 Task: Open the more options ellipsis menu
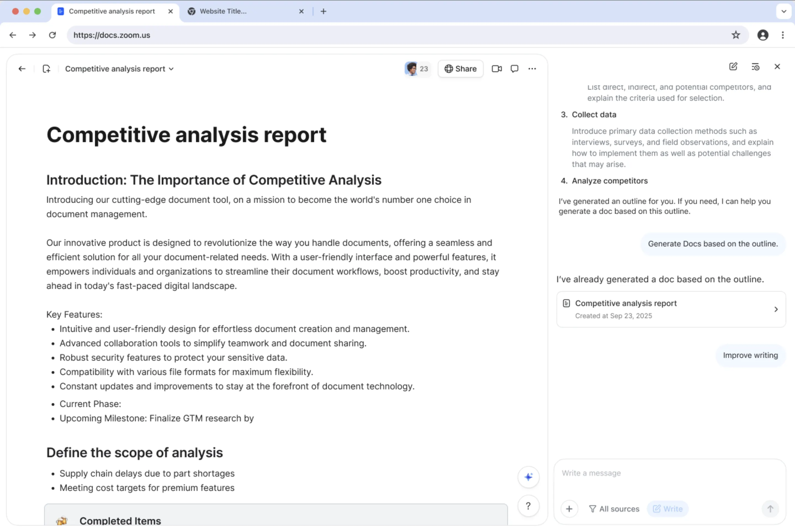point(532,68)
